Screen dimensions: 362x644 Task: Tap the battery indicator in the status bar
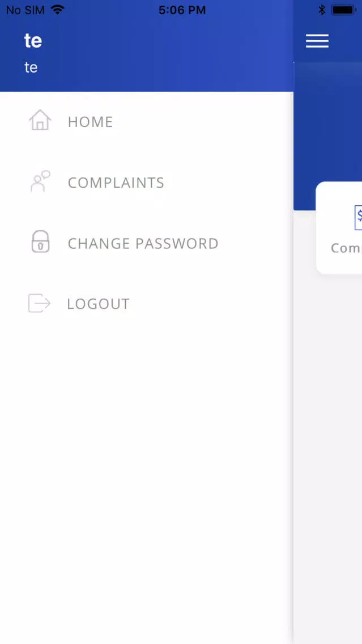[343, 10]
